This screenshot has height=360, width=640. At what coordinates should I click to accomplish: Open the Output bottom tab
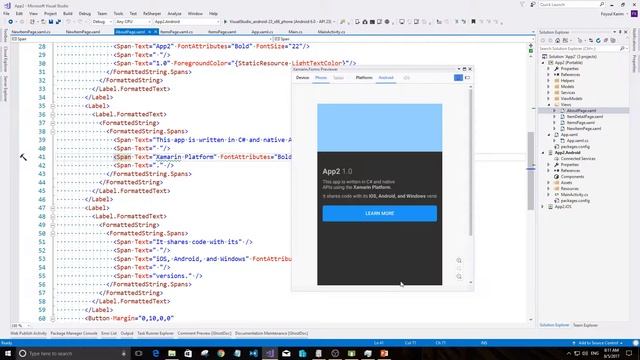127,333
